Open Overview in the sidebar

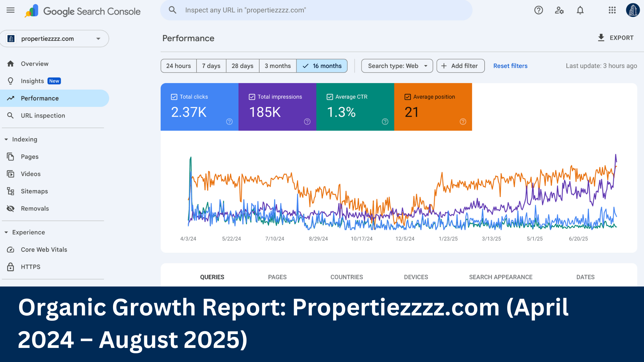[54, 64]
